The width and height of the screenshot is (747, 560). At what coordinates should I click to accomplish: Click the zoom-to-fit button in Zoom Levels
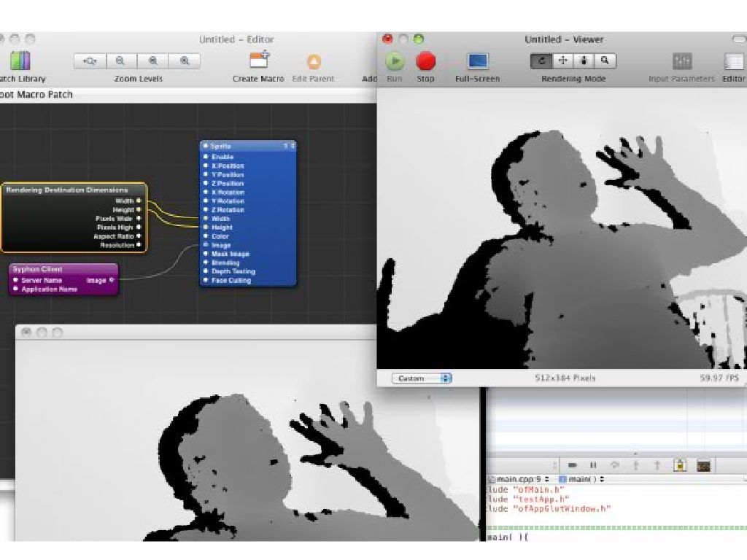[x=90, y=62]
